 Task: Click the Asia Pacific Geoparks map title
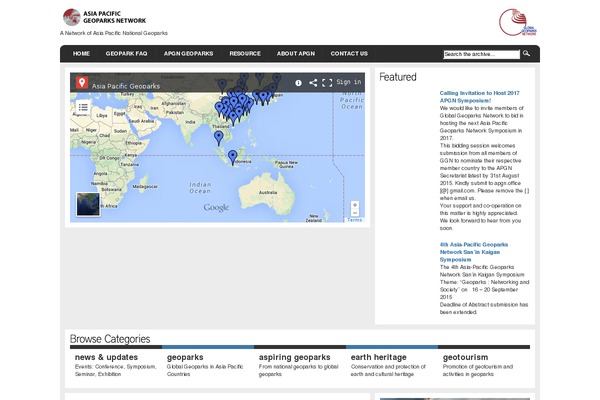click(x=126, y=86)
